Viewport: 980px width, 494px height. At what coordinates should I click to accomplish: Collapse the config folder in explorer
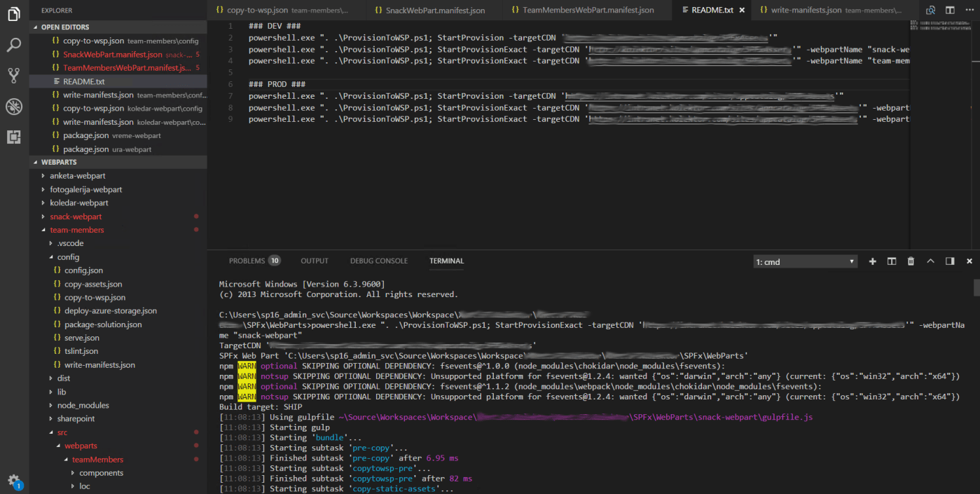pos(68,257)
